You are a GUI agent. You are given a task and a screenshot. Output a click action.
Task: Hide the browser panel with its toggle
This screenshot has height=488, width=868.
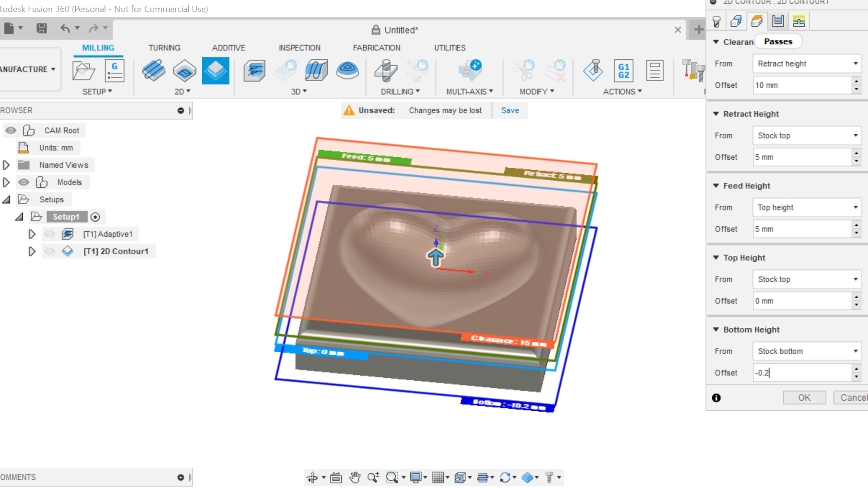[181, 110]
